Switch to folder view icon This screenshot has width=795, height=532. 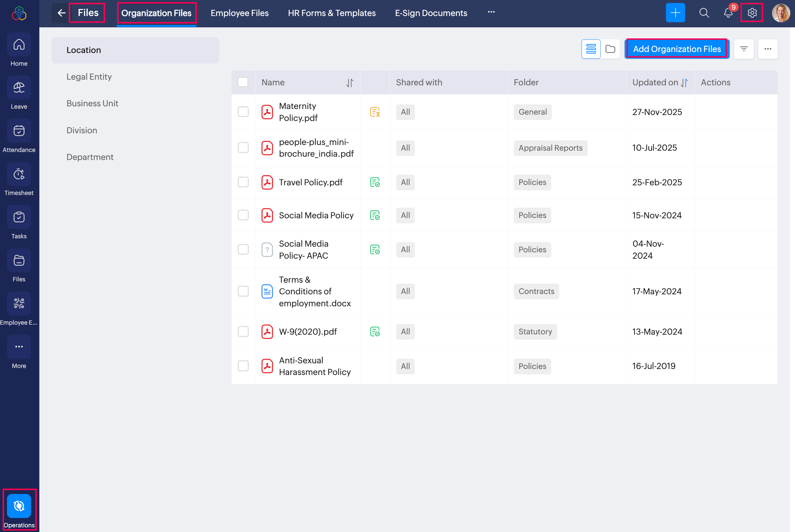click(x=610, y=49)
